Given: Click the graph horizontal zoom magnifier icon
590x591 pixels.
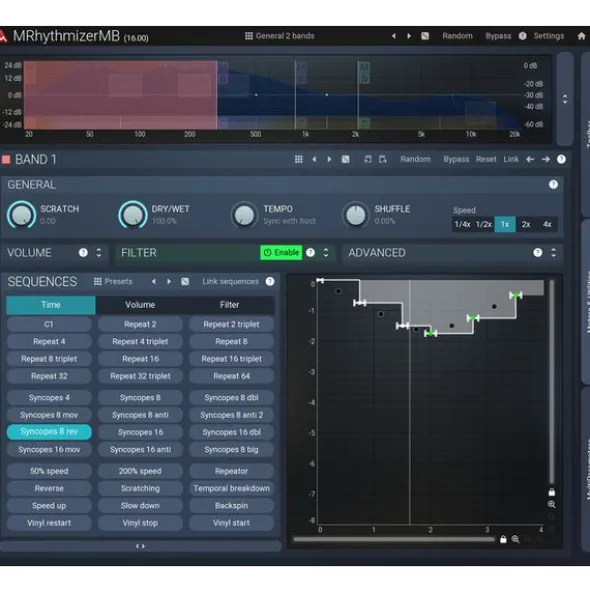Looking at the screenshot, I should 515,540.
